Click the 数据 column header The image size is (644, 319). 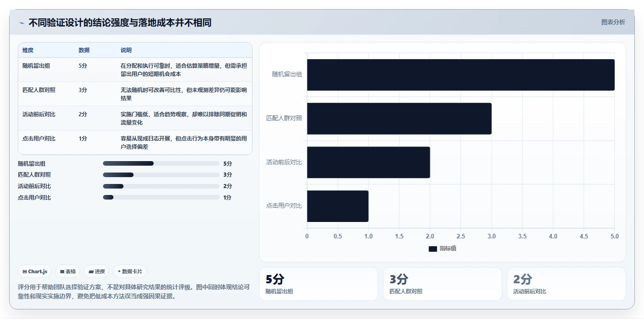84,50
